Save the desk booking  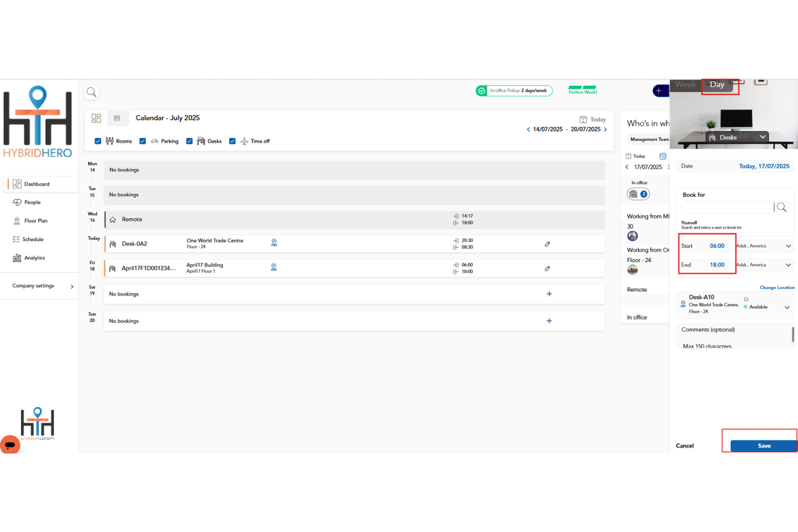[764, 446]
